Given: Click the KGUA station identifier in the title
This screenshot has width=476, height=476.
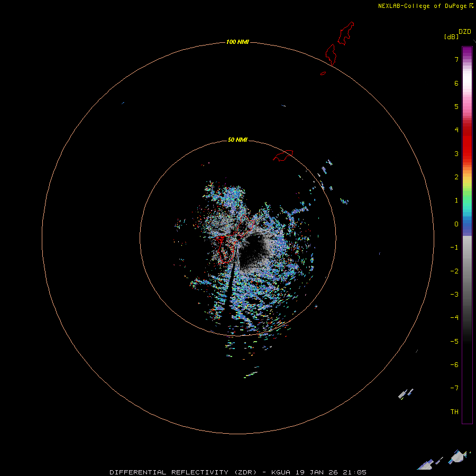Looking at the screenshot, I should point(281,472).
